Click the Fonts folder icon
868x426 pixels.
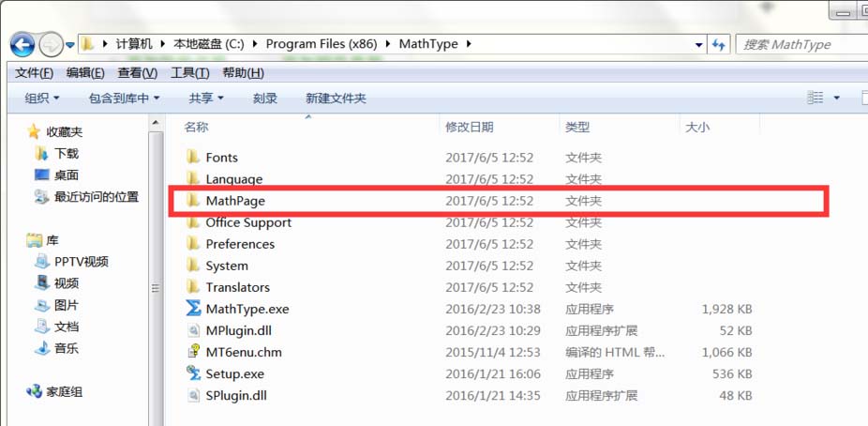point(193,157)
